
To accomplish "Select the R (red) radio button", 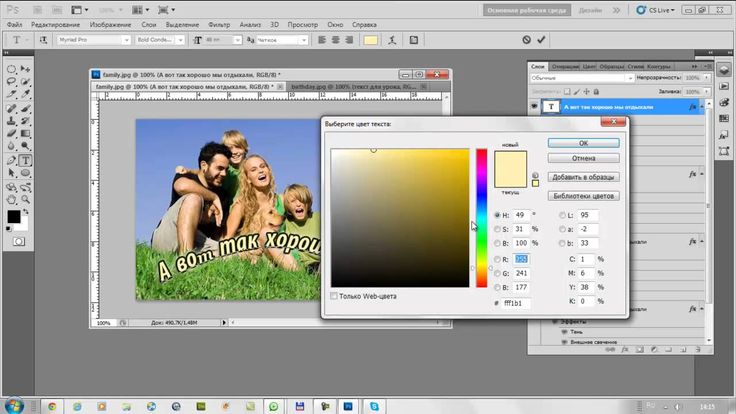I will 497,258.
